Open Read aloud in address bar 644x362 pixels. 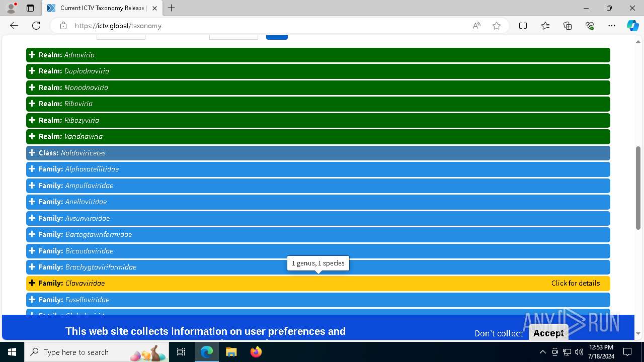[476, 26]
